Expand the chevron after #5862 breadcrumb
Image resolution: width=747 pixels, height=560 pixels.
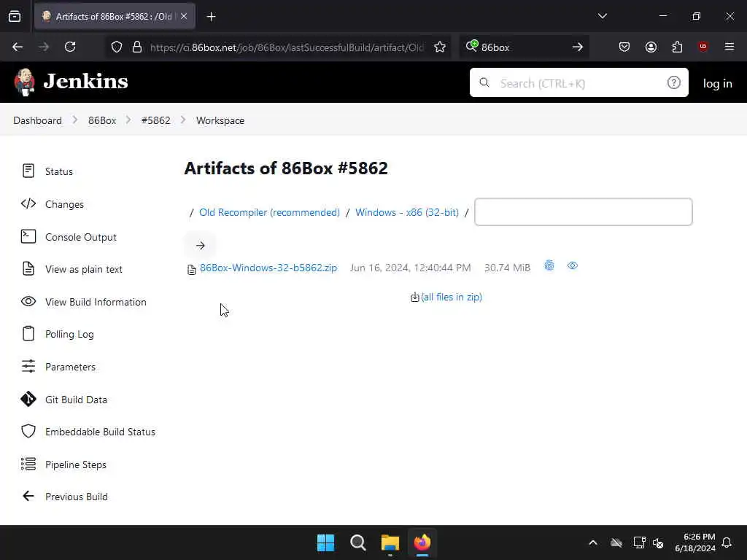(x=183, y=120)
